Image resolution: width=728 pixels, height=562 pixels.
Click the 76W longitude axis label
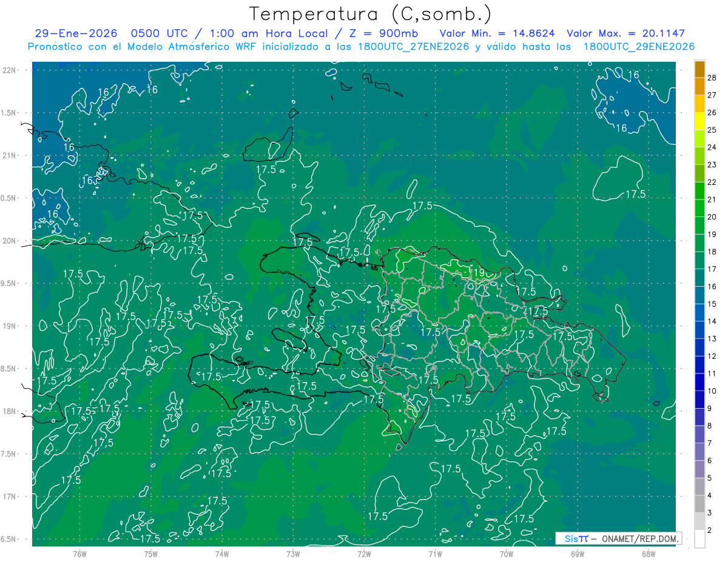pyautogui.click(x=79, y=554)
